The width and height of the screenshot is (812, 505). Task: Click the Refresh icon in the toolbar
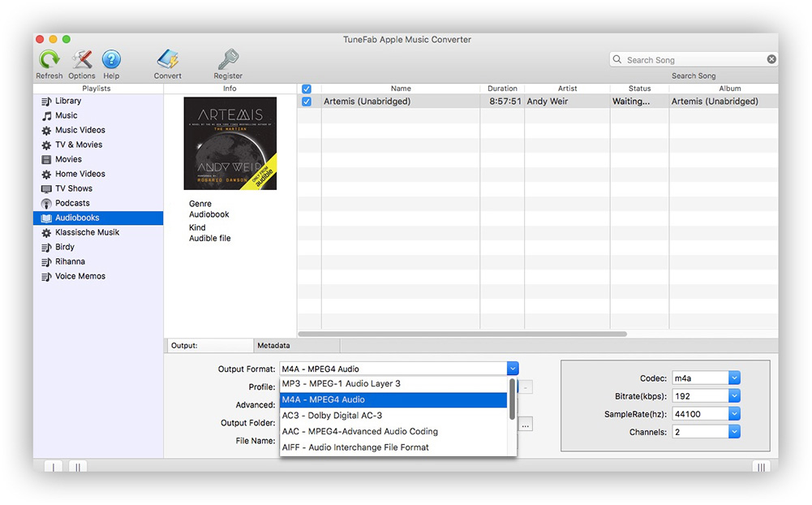[x=49, y=59]
